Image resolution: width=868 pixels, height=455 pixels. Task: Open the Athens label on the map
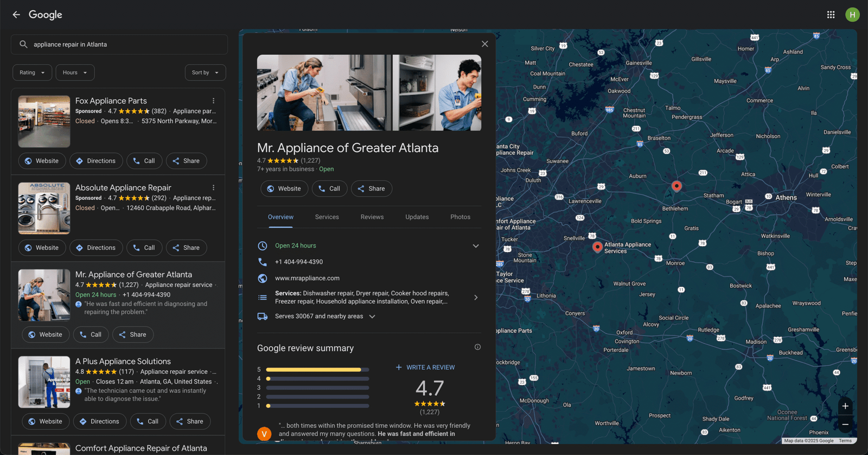click(786, 198)
